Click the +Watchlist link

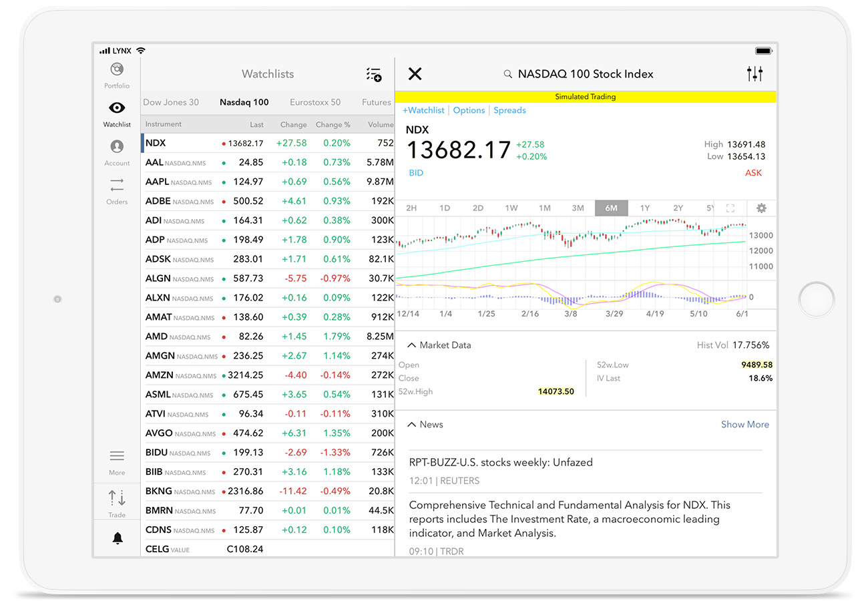pyautogui.click(x=423, y=110)
